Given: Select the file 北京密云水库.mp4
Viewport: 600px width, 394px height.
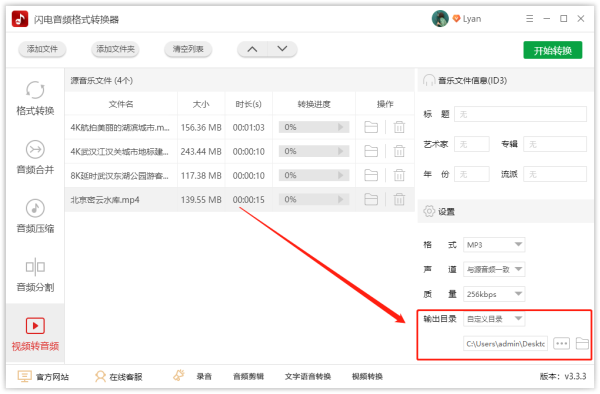Looking at the screenshot, I should point(105,200).
